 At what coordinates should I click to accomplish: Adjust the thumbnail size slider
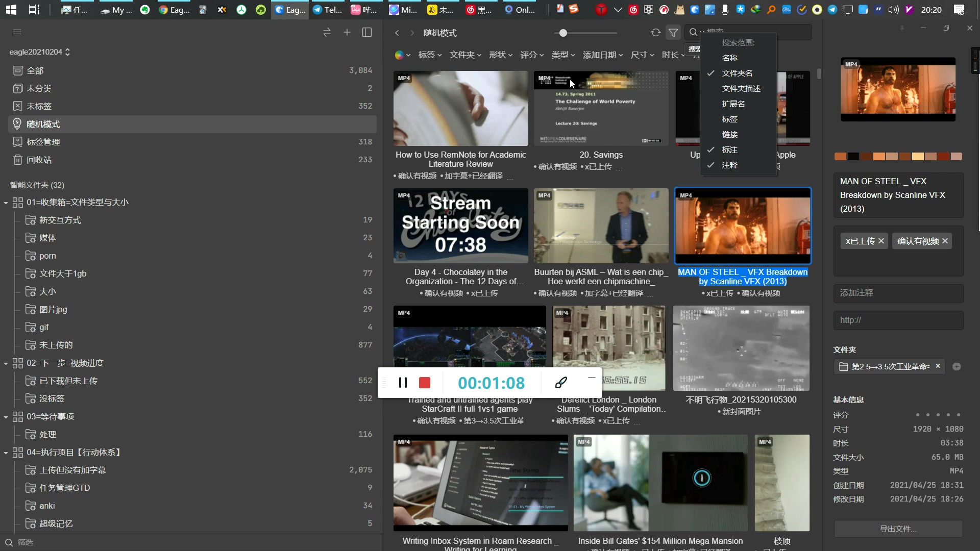coord(563,33)
